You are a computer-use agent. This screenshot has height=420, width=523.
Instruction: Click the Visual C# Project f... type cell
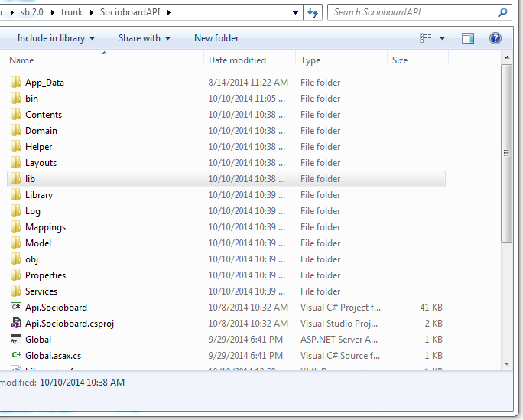[340, 308]
